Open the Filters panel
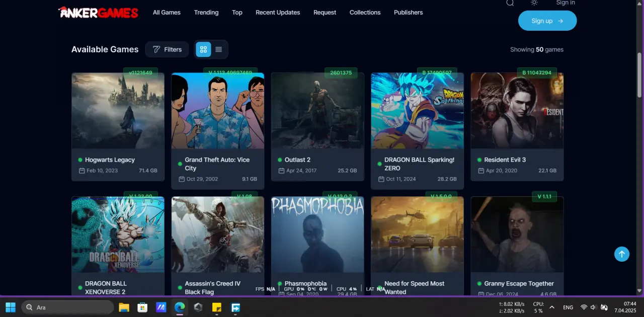Image resolution: width=644 pixels, height=317 pixels. pos(167,49)
